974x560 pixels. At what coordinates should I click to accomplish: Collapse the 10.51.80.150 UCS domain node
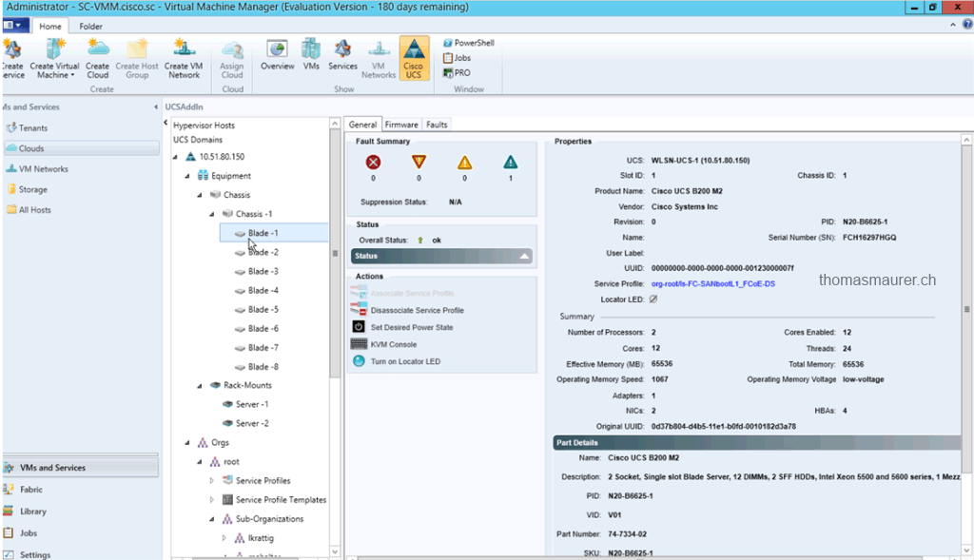pos(175,157)
